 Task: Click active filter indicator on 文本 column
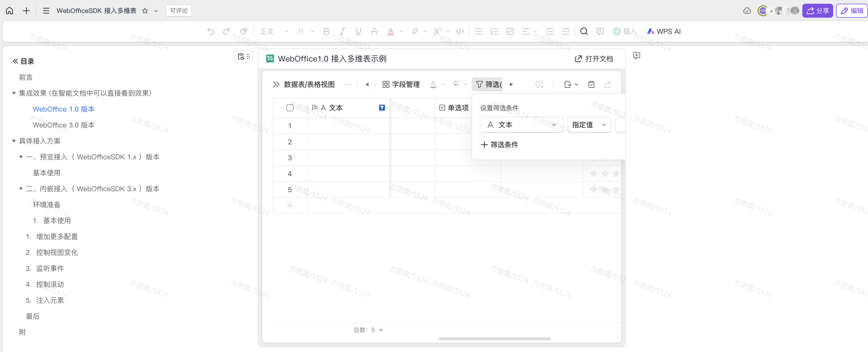click(x=382, y=108)
